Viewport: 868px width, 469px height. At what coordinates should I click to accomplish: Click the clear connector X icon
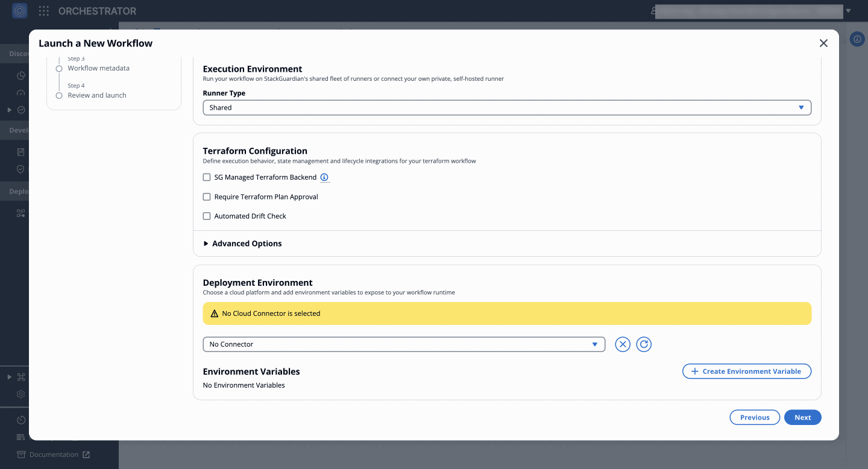click(623, 344)
